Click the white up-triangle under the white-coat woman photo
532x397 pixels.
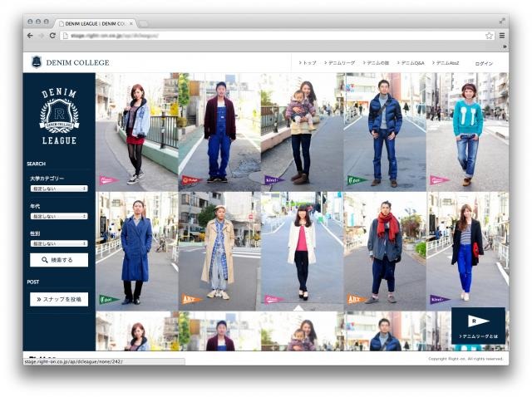click(x=298, y=308)
